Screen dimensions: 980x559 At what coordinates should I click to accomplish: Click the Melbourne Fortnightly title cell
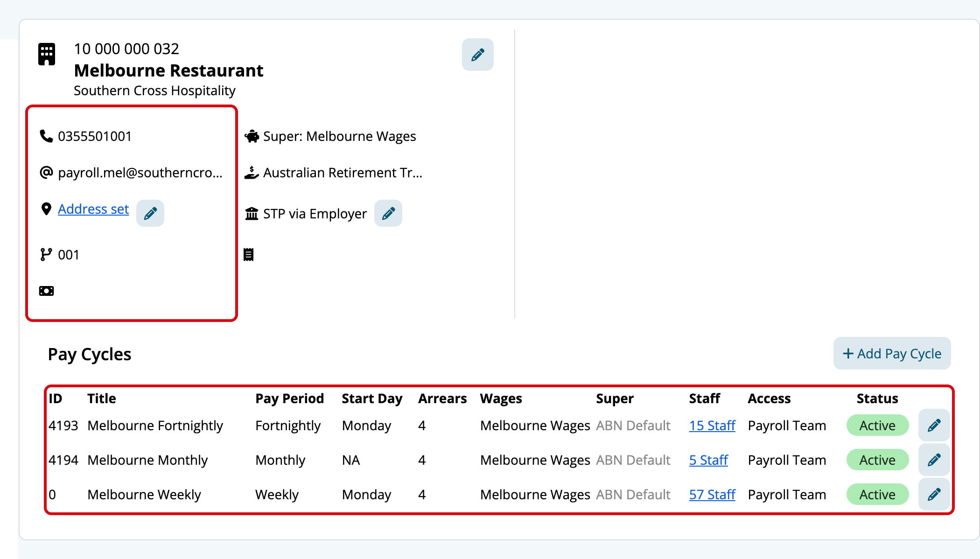click(x=155, y=426)
